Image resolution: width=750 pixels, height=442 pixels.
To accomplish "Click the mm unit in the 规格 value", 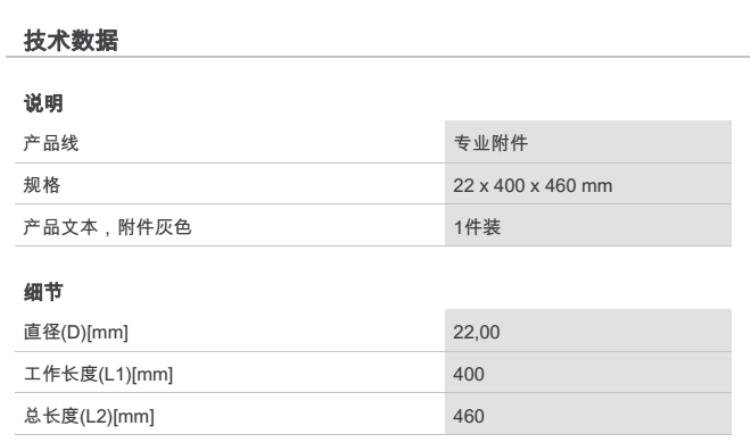I will [598, 186].
